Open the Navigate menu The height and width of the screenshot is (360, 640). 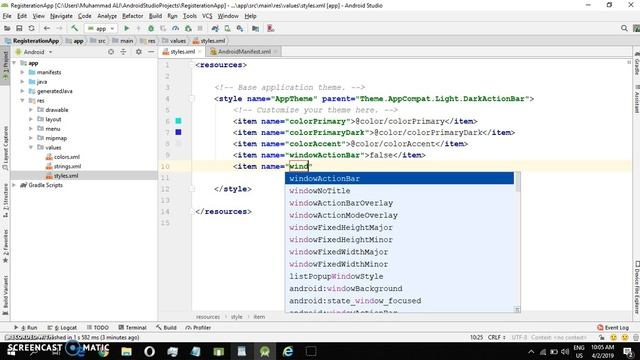pos(61,16)
